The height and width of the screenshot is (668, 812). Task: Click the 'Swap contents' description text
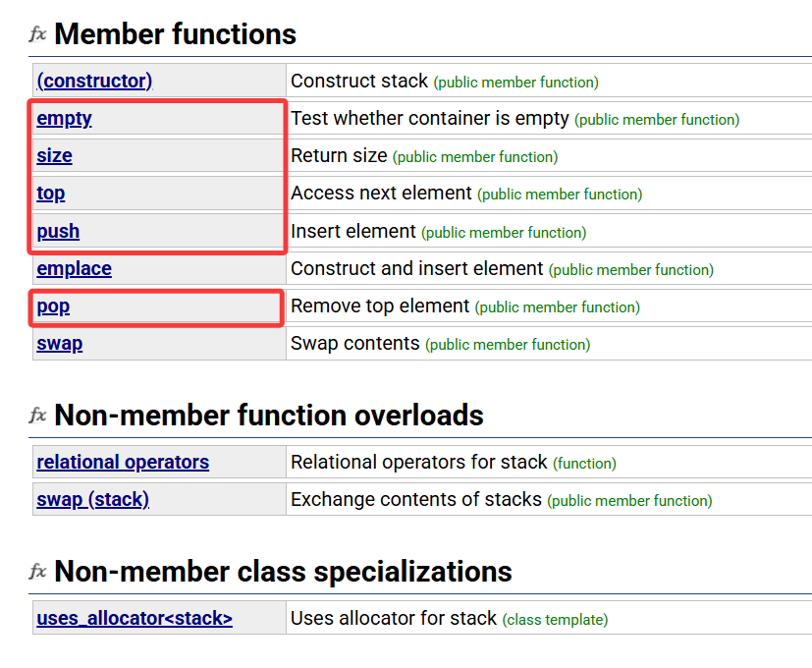click(x=355, y=343)
